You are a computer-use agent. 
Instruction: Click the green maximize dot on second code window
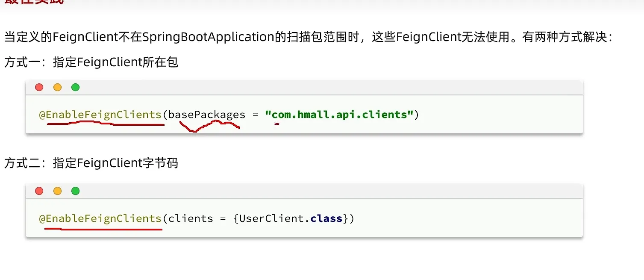[x=75, y=191]
